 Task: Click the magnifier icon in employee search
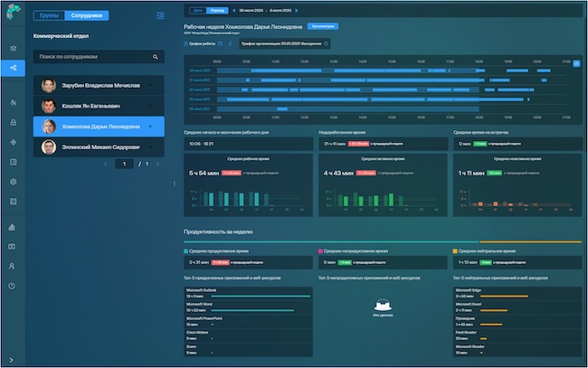pos(156,57)
